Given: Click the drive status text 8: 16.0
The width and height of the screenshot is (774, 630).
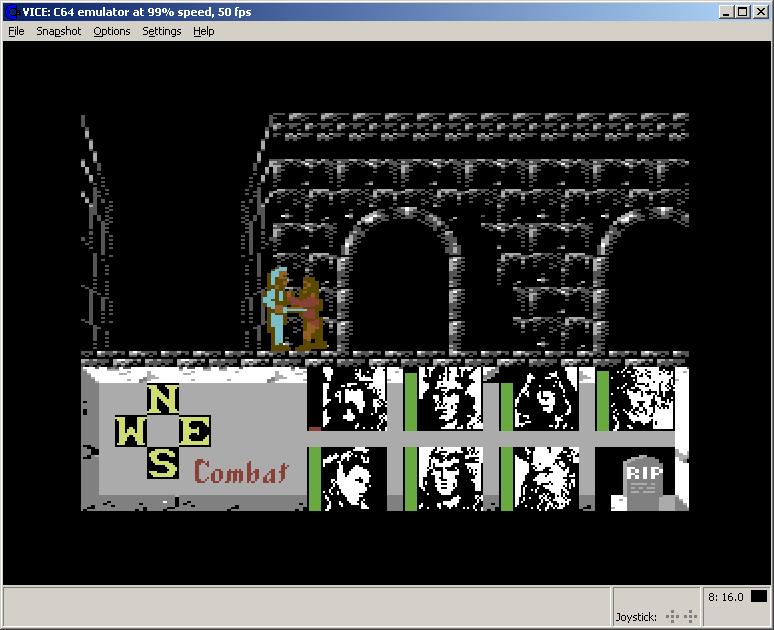Looking at the screenshot, I should pos(726,597).
